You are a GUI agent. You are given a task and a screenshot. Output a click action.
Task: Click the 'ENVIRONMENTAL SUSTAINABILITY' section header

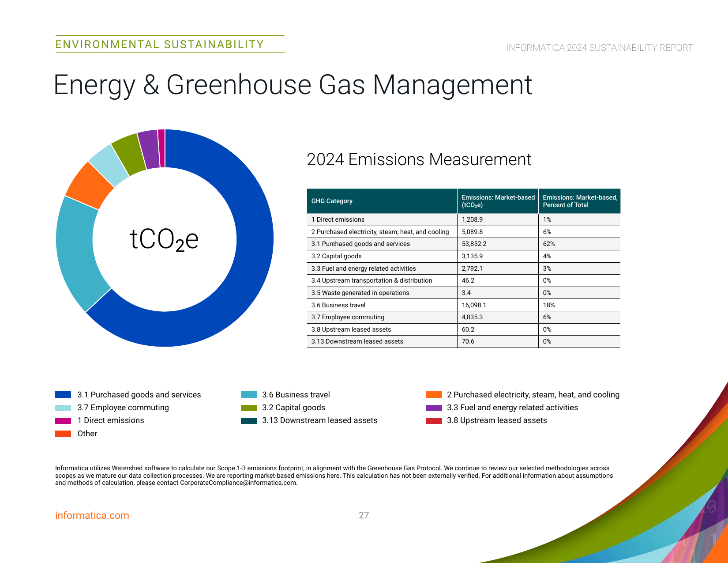pyautogui.click(x=160, y=45)
